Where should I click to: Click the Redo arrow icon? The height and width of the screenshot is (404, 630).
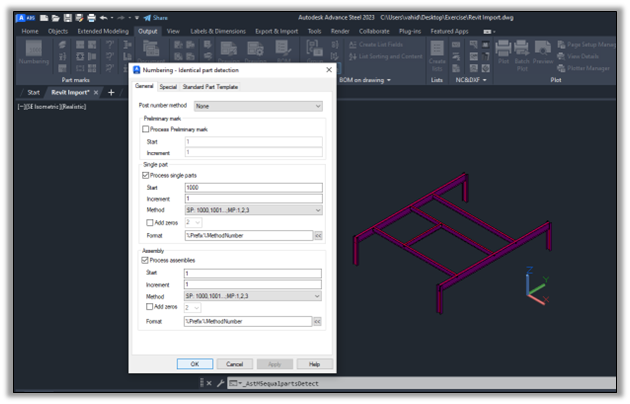[x=121, y=18]
